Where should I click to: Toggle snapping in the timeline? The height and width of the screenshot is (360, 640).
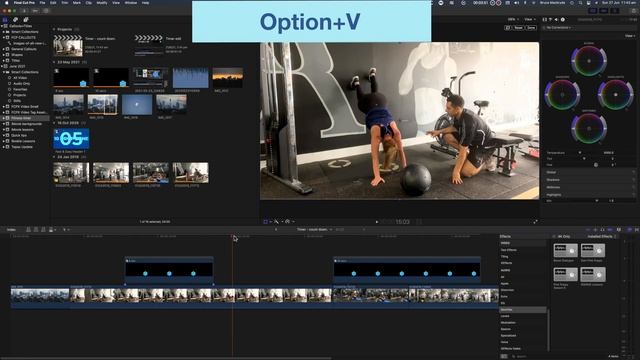tap(610, 229)
